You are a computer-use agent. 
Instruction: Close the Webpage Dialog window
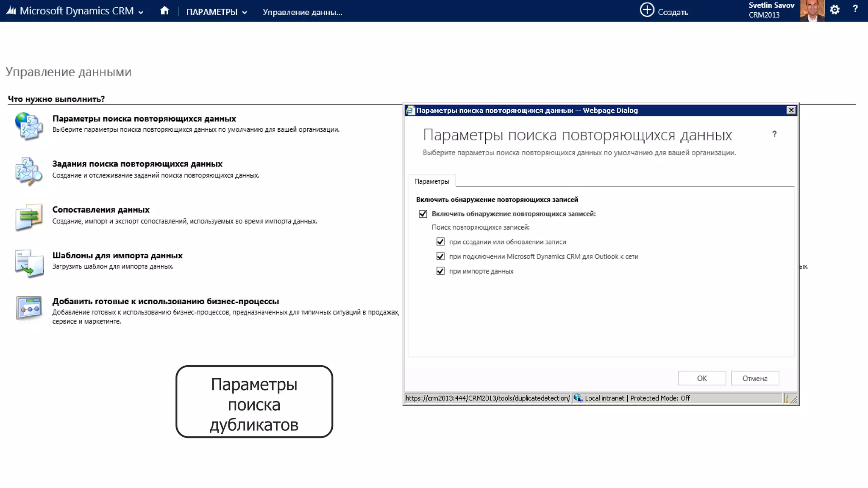791,110
